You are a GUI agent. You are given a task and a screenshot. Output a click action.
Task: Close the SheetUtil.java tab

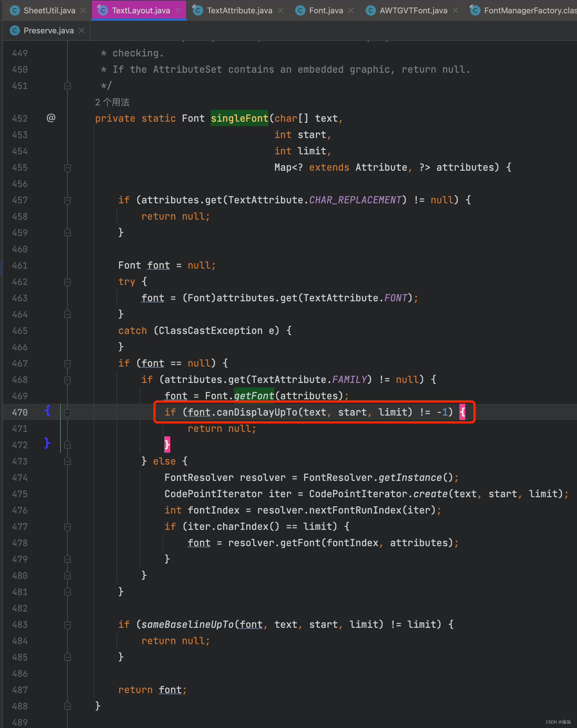coord(83,10)
